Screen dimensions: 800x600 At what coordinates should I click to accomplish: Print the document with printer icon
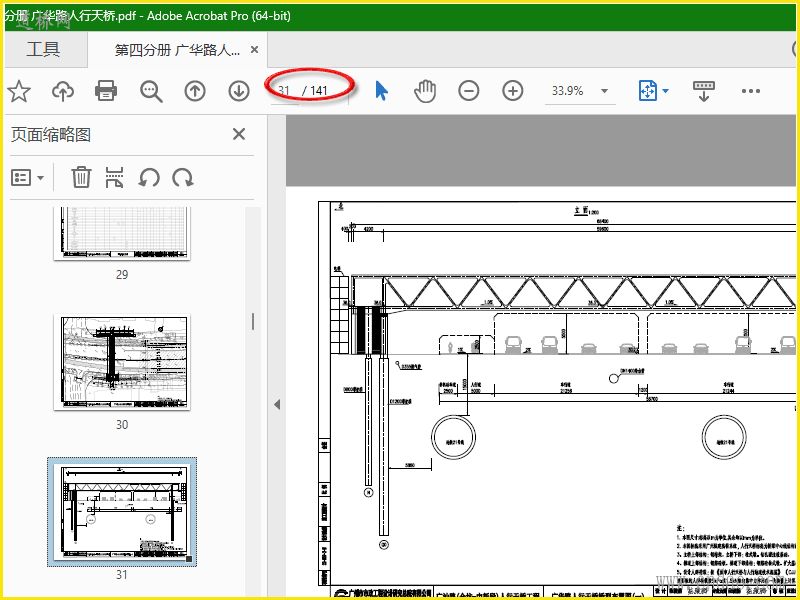[x=106, y=91]
